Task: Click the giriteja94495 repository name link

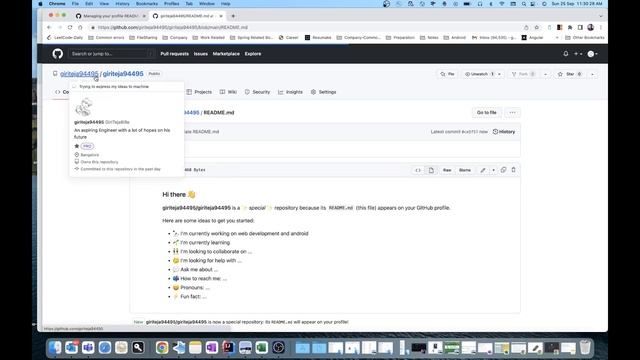Action: [123, 73]
